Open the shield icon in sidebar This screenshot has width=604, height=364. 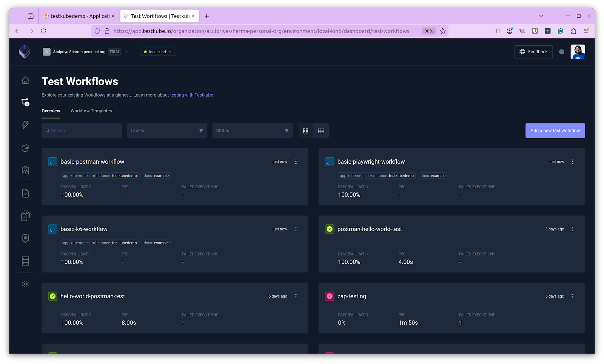pos(25,238)
